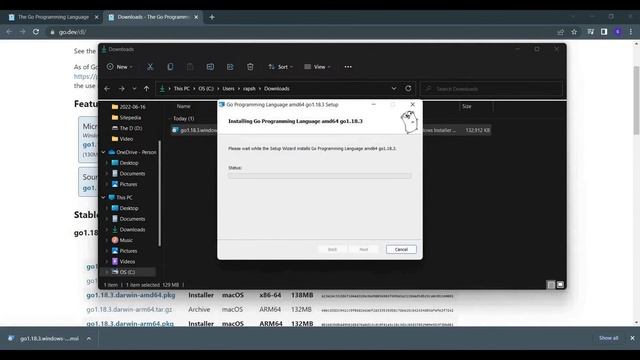
Task: Open a new browser tab
Action: pyautogui.click(x=212, y=17)
